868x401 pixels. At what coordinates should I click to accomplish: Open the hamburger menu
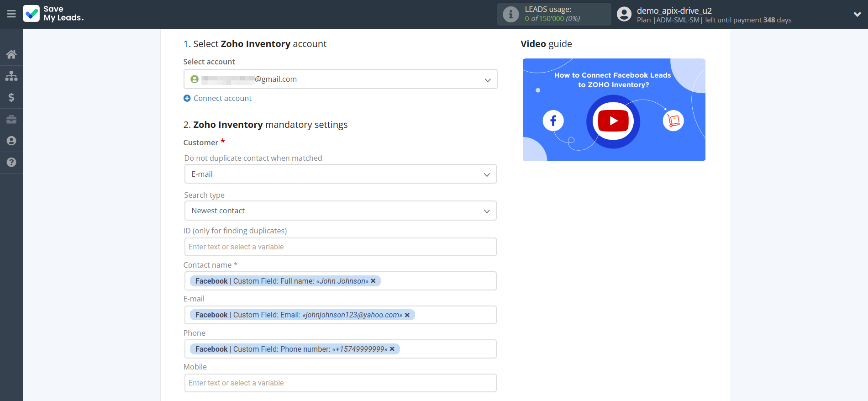click(x=11, y=14)
